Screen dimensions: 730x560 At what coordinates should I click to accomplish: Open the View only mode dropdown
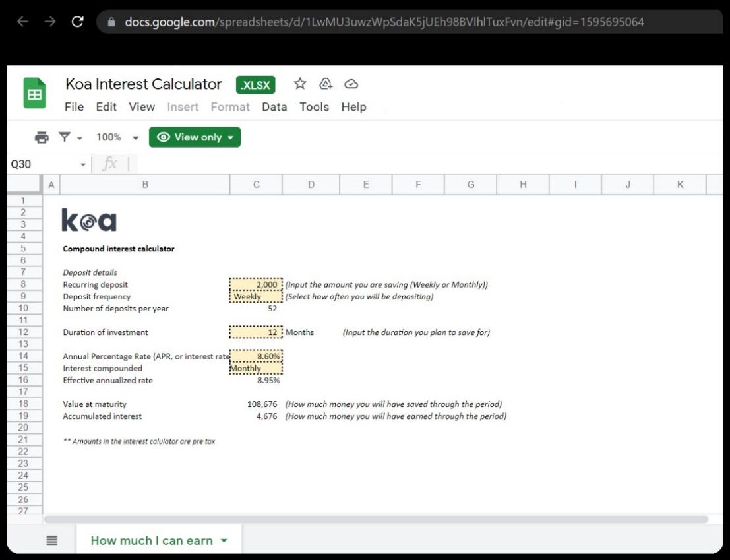[195, 137]
